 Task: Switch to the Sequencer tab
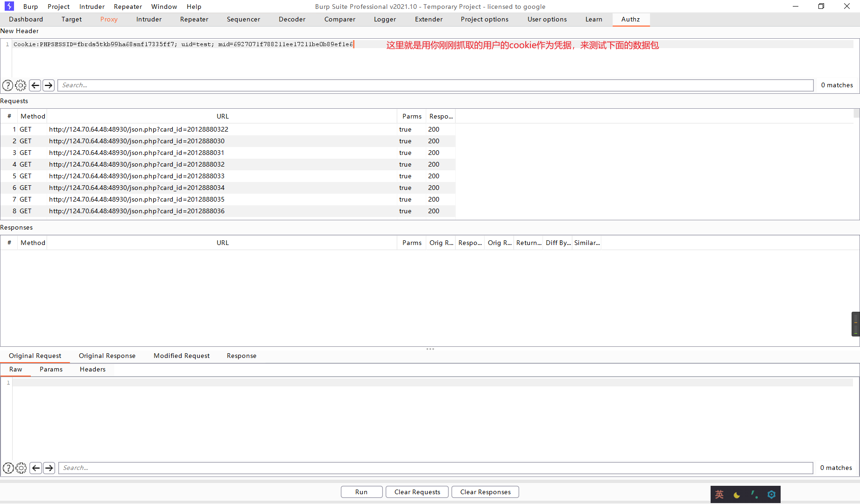pyautogui.click(x=244, y=20)
